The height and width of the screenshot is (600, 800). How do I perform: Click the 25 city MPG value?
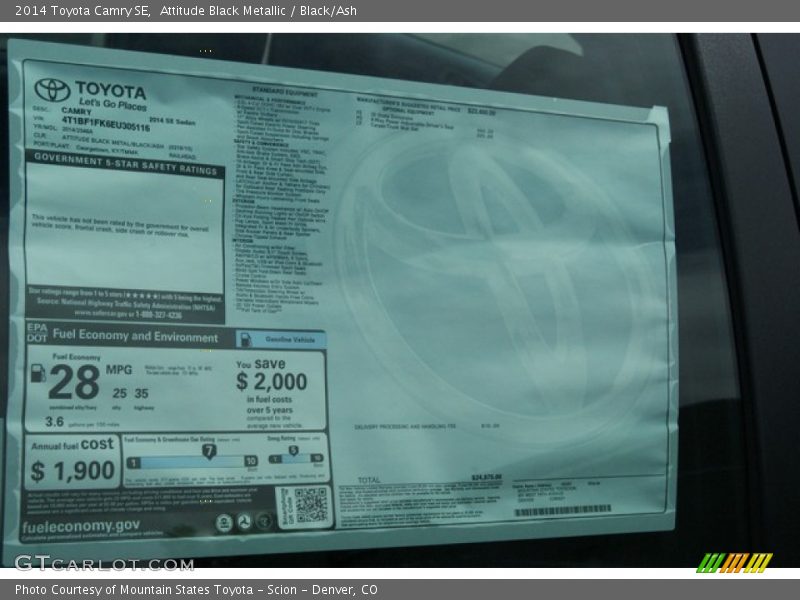[119, 393]
